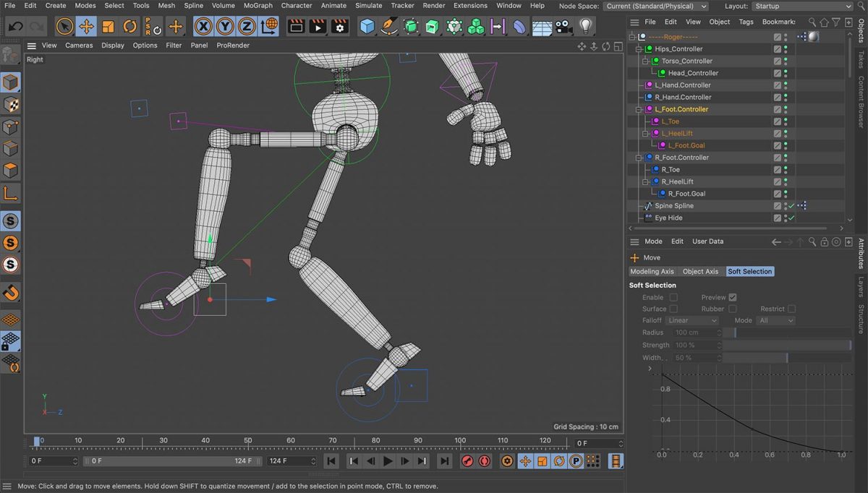Click the Mode button in the Attributes panel
The image size is (868, 493).
click(653, 241)
